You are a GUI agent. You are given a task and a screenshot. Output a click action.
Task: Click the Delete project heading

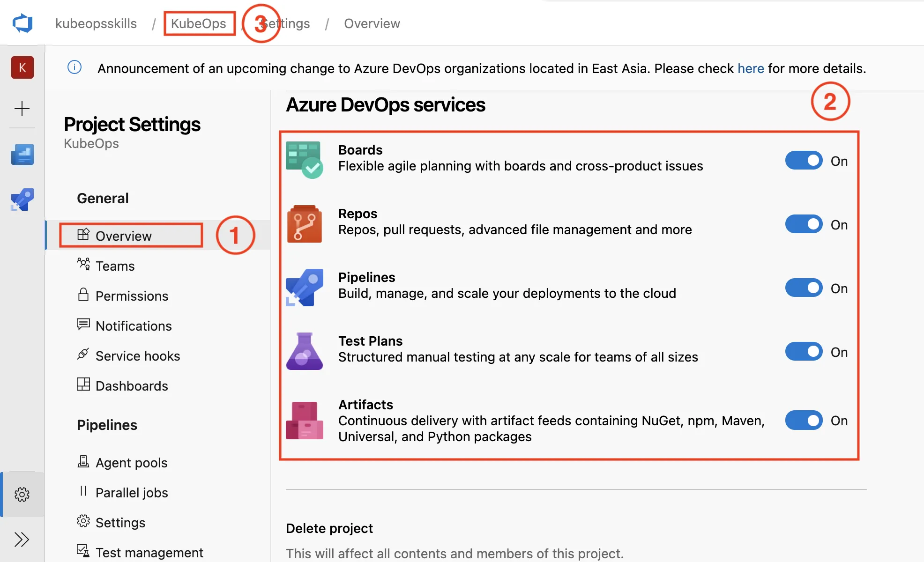tap(329, 528)
